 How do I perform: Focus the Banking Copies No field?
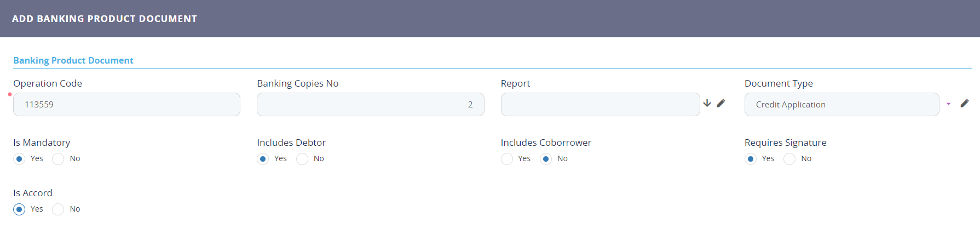click(x=370, y=104)
